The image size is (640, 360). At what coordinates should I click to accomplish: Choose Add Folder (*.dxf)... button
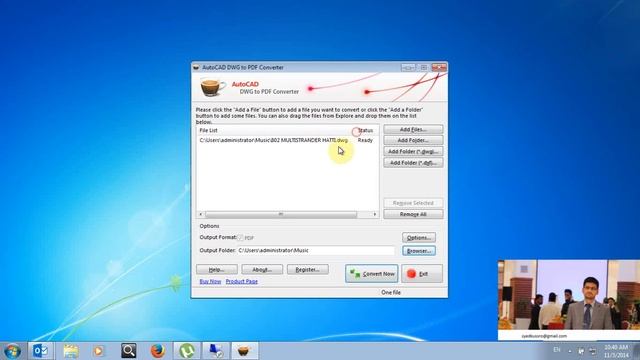point(413,162)
